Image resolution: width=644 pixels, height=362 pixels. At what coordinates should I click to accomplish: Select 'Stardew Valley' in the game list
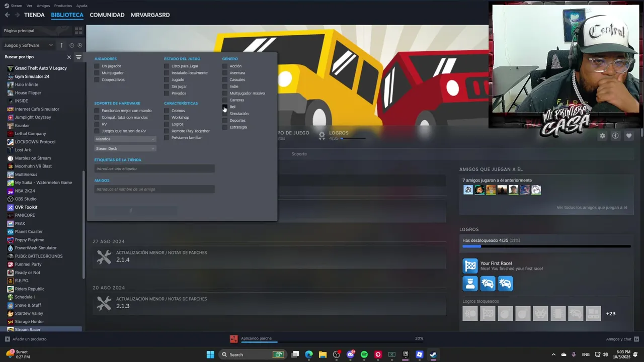29,313
